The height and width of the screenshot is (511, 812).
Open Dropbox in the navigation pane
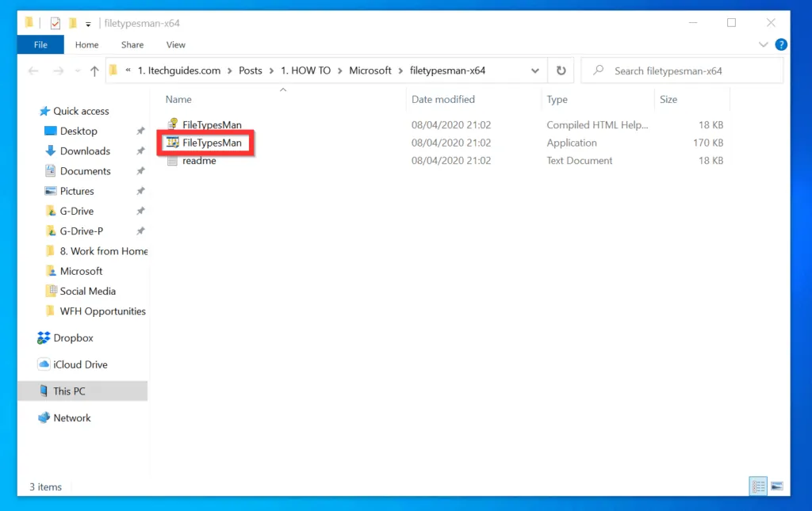point(73,338)
